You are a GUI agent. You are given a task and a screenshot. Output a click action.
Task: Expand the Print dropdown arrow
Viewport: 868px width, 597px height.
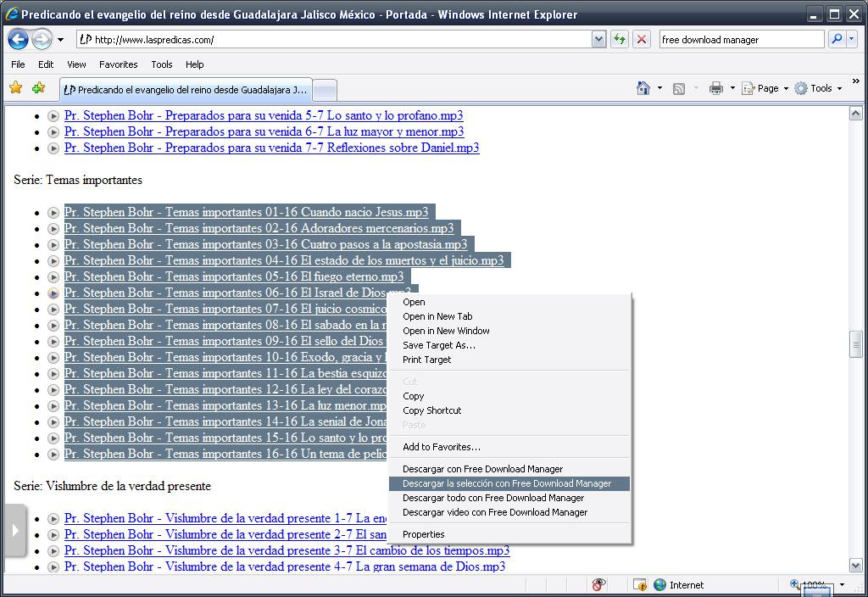pyautogui.click(x=732, y=88)
